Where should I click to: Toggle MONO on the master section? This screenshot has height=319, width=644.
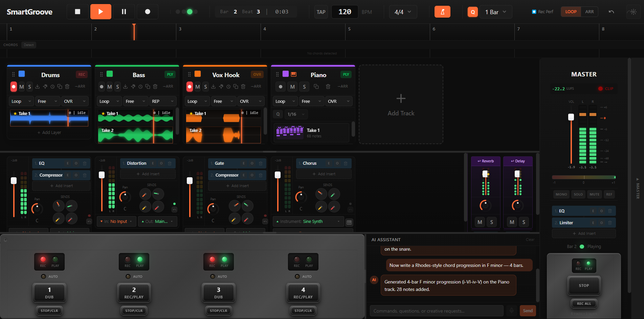(561, 194)
